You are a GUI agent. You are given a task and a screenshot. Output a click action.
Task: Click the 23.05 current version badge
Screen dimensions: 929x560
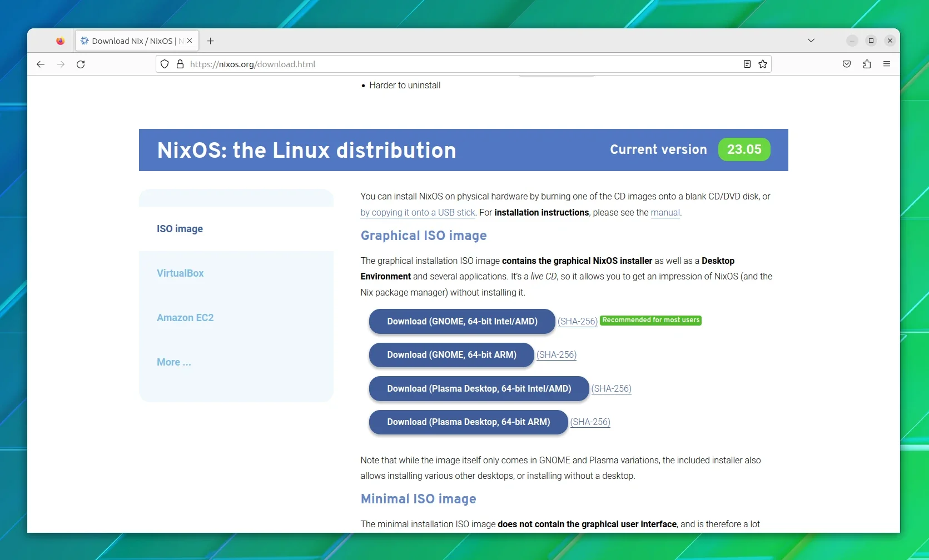(x=744, y=149)
